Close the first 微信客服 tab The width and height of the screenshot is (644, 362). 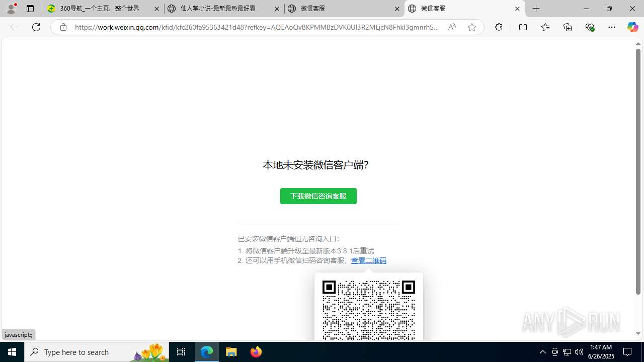pyautogui.click(x=397, y=9)
